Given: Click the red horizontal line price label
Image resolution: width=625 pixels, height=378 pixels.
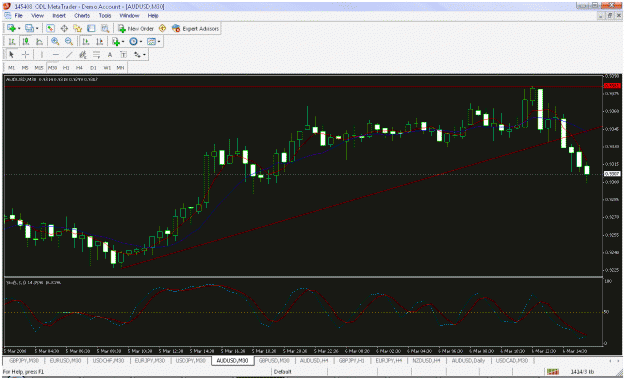Looking at the screenshot, I should 612,86.
